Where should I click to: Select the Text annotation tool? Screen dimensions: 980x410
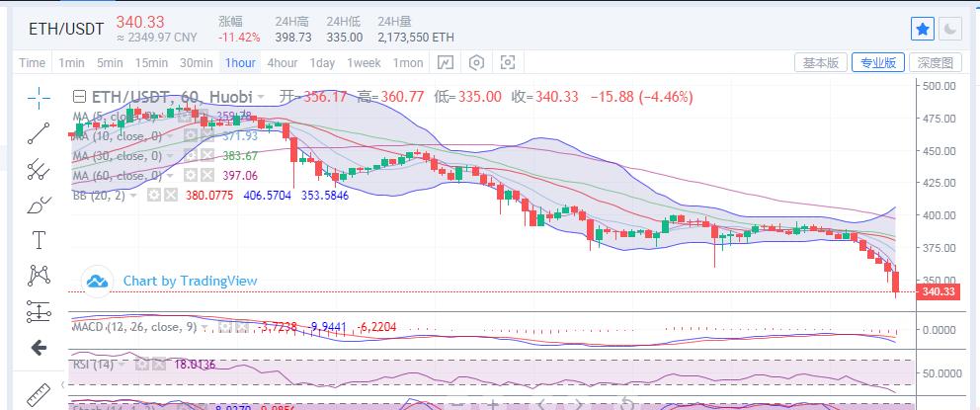coord(39,239)
